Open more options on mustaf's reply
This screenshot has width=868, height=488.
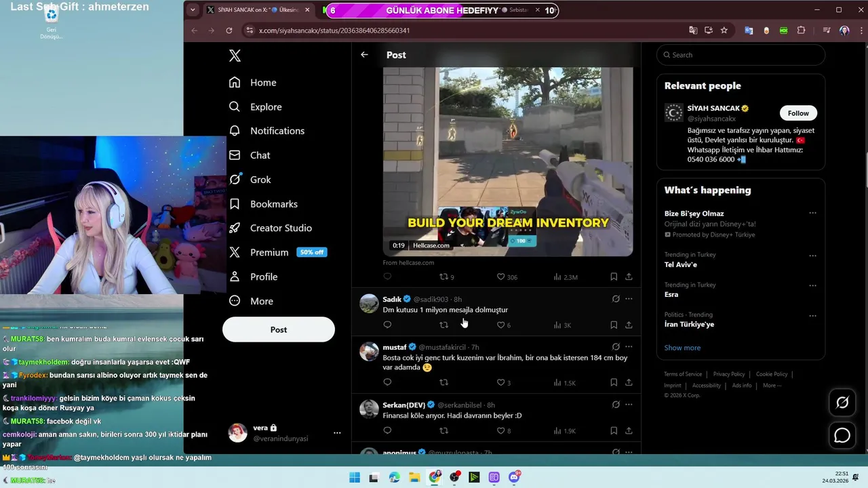point(629,347)
